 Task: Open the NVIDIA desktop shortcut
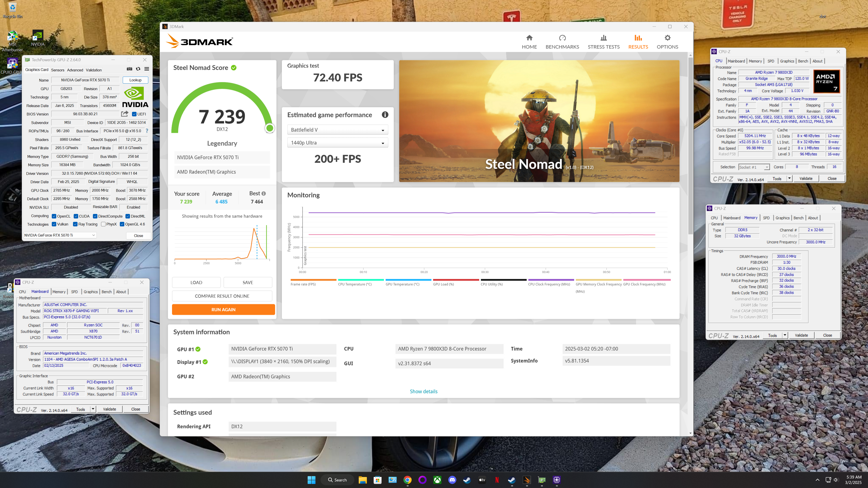tap(38, 38)
